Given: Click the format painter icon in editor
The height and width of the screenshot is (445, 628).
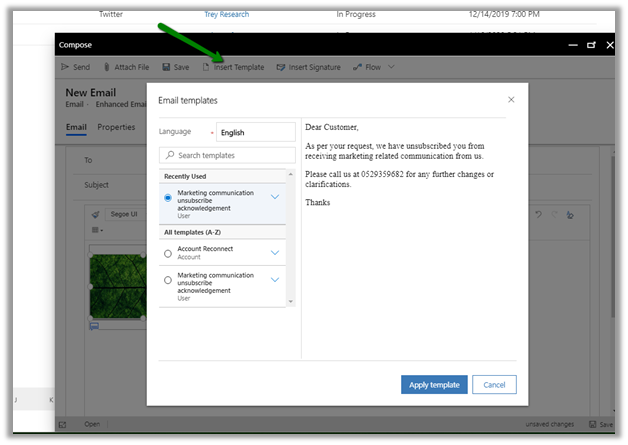Looking at the screenshot, I should [x=95, y=215].
